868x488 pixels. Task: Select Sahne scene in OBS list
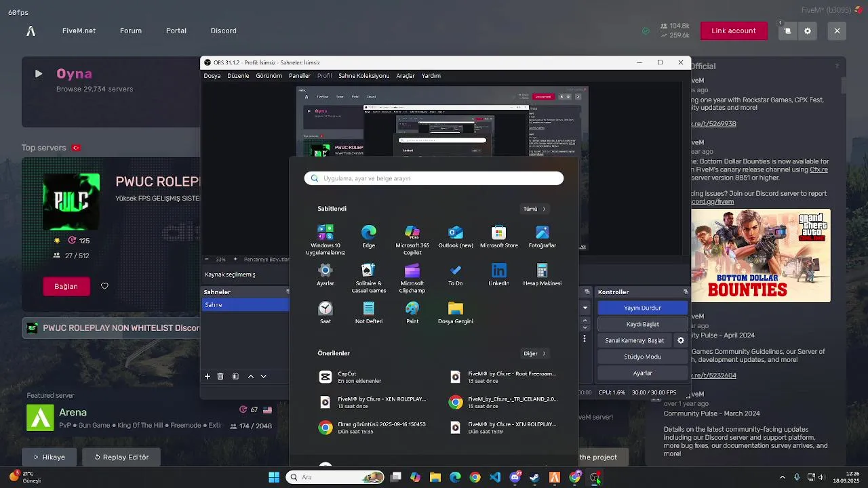pyautogui.click(x=246, y=305)
